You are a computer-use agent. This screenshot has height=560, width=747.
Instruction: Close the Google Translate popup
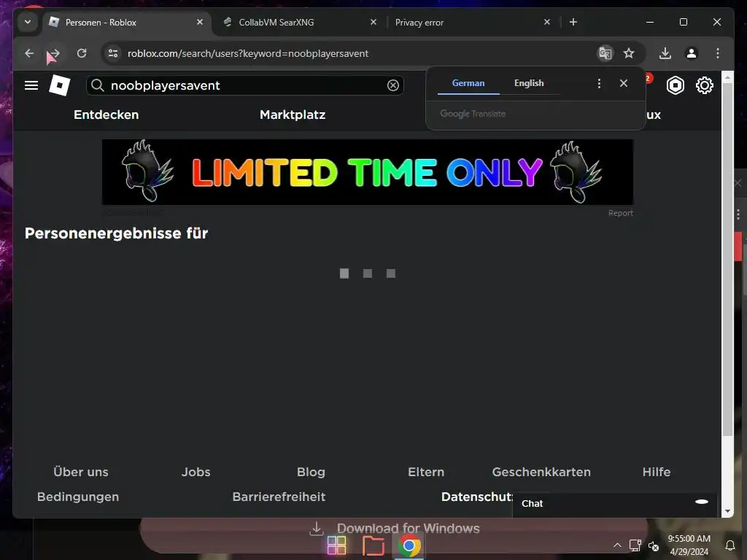click(x=624, y=83)
